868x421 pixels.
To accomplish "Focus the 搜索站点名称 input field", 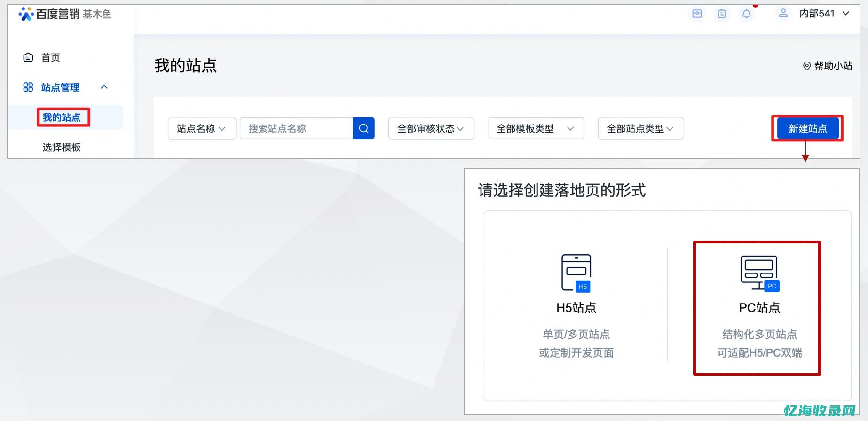I will pos(296,128).
